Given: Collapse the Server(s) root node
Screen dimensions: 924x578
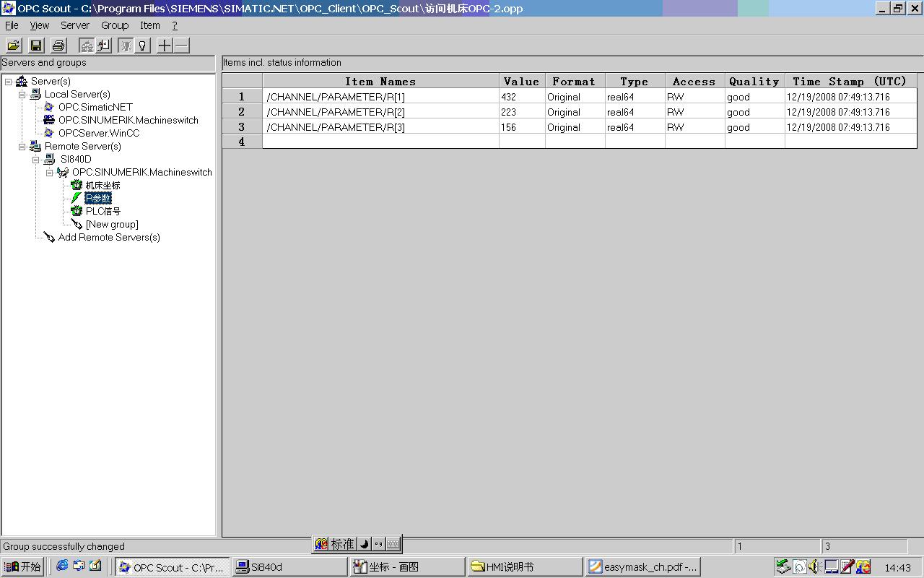Looking at the screenshot, I should (9, 82).
